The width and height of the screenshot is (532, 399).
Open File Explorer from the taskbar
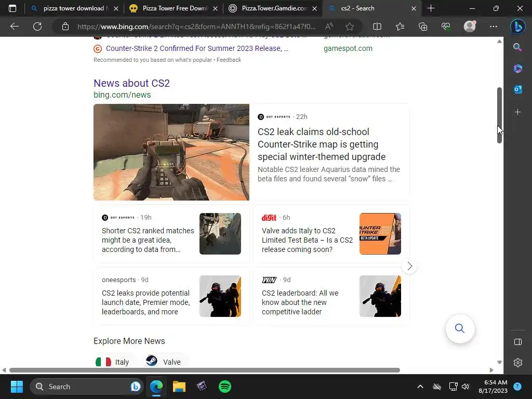pyautogui.click(x=179, y=387)
